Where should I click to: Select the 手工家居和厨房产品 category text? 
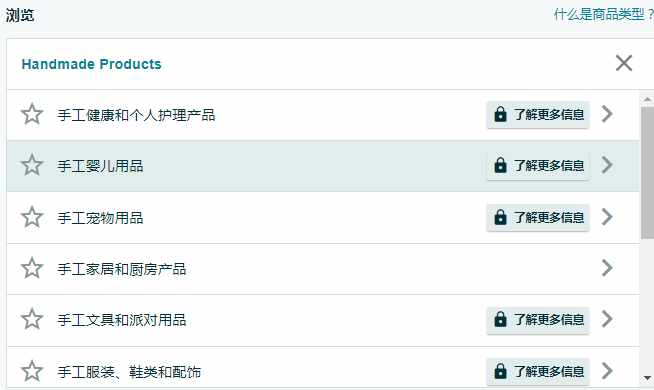coord(122,269)
